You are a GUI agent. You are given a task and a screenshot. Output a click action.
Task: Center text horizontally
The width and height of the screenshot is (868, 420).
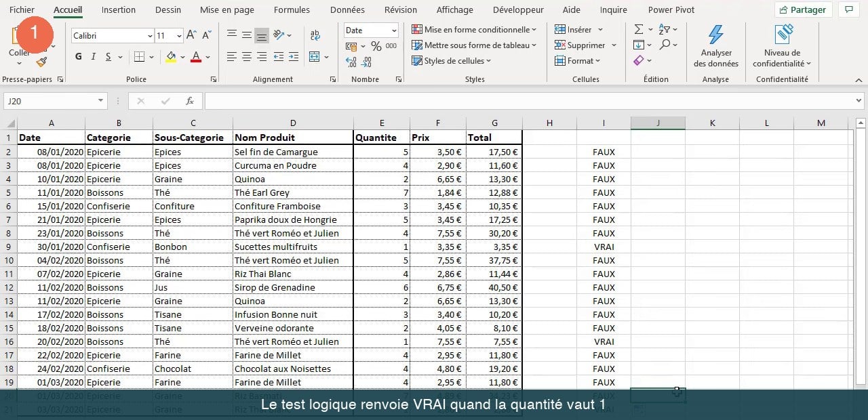[247, 57]
